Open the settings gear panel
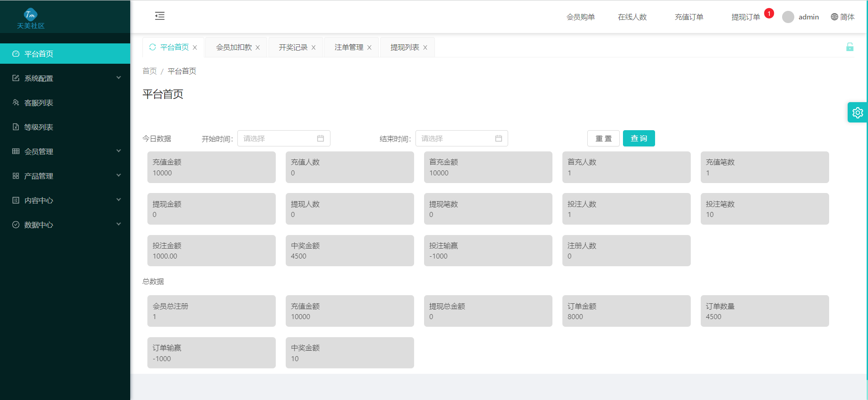This screenshot has height=400, width=868. coord(858,113)
